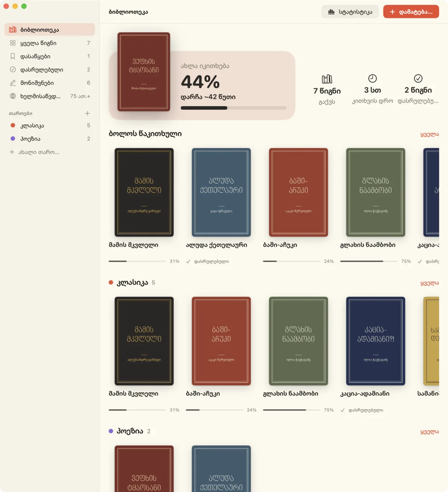Viewport: 448px width, 492px height.
Task: Open ვეფხის ტყაოსანი cover in the პოეზია section
Action: tap(144, 469)
